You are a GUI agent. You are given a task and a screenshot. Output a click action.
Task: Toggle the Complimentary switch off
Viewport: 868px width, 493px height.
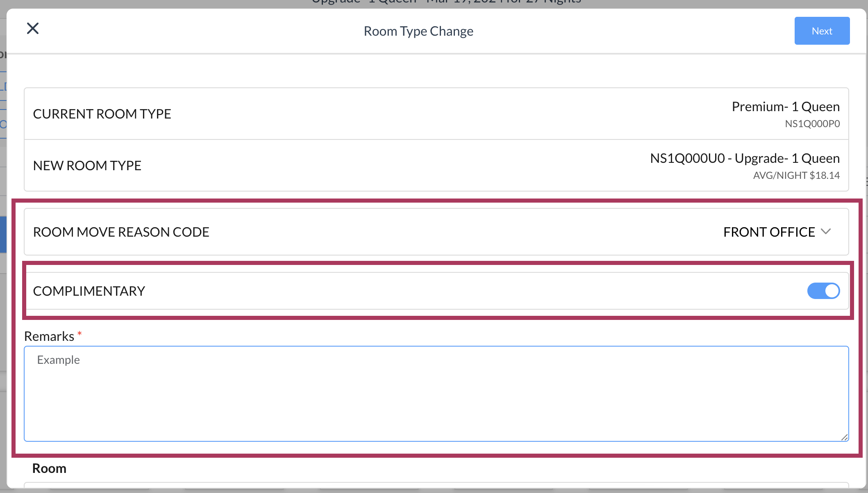(x=823, y=291)
